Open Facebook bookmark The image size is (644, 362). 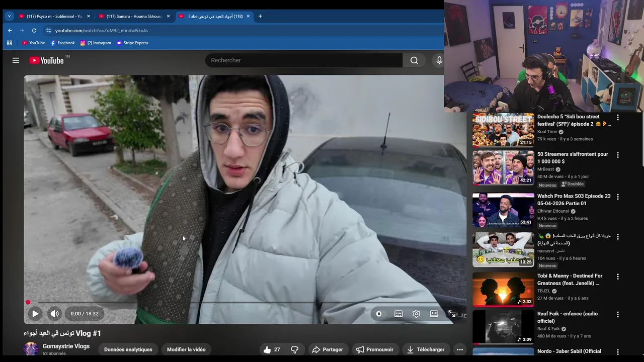[x=62, y=43]
